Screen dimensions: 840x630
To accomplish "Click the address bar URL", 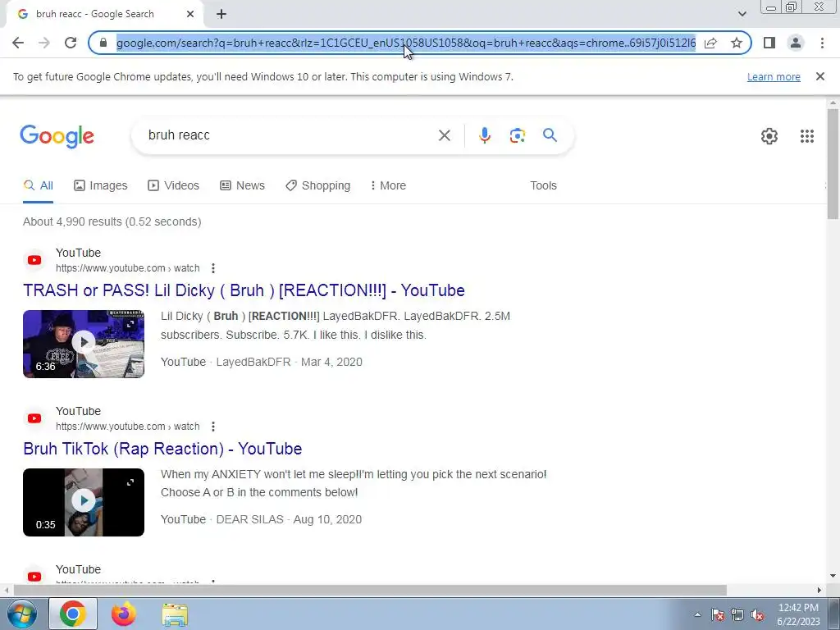I will pos(406,43).
